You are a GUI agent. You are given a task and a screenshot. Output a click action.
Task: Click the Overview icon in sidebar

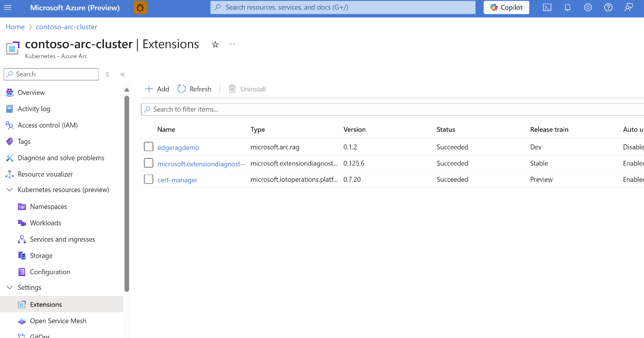pos(9,93)
